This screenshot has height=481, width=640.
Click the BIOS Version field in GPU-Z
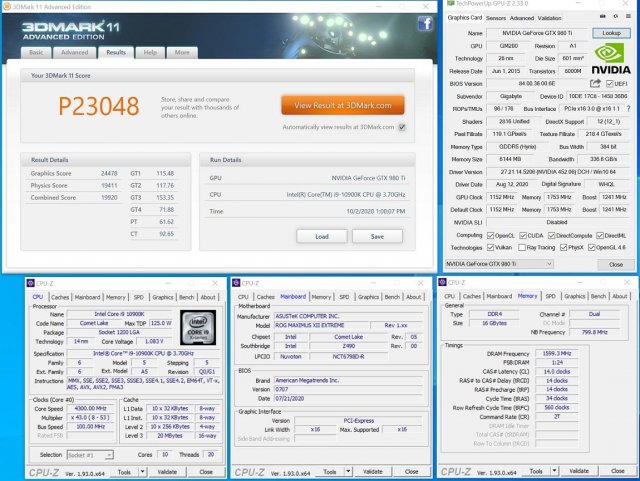[537, 84]
